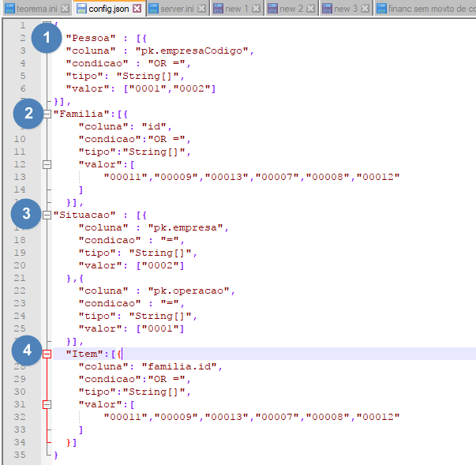Image resolution: width=476 pixels, height=465 pixels.
Task: Click the "OR =" value on line 29
Action: coord(167,379)
